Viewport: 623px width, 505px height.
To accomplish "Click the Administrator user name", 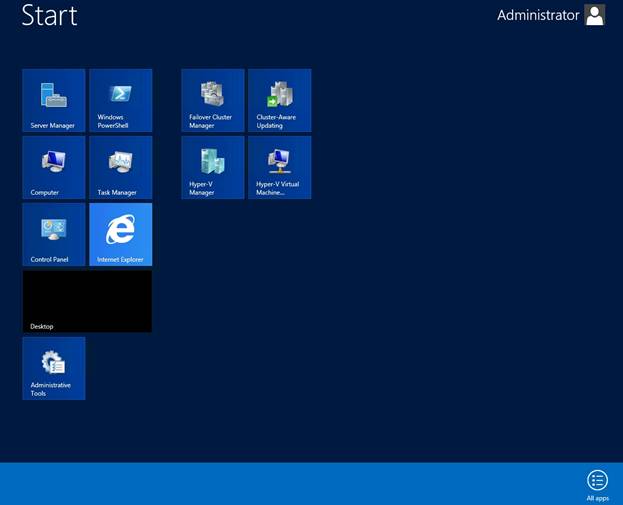I will point(538,15).
